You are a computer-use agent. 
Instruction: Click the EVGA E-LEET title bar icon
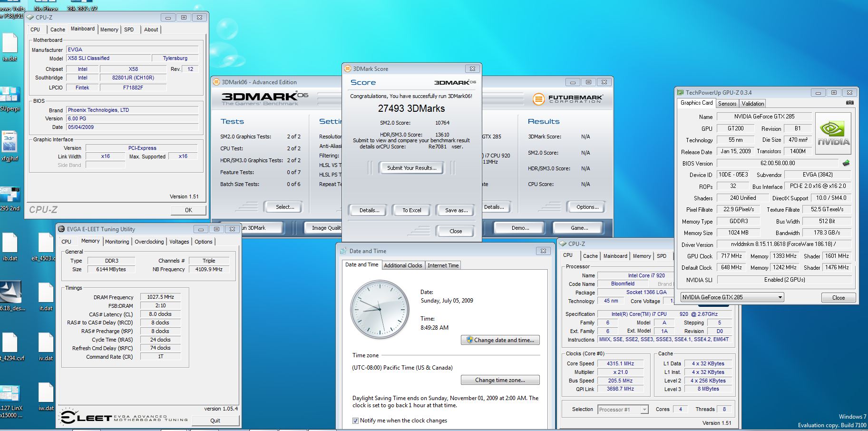tap(62, 229)
